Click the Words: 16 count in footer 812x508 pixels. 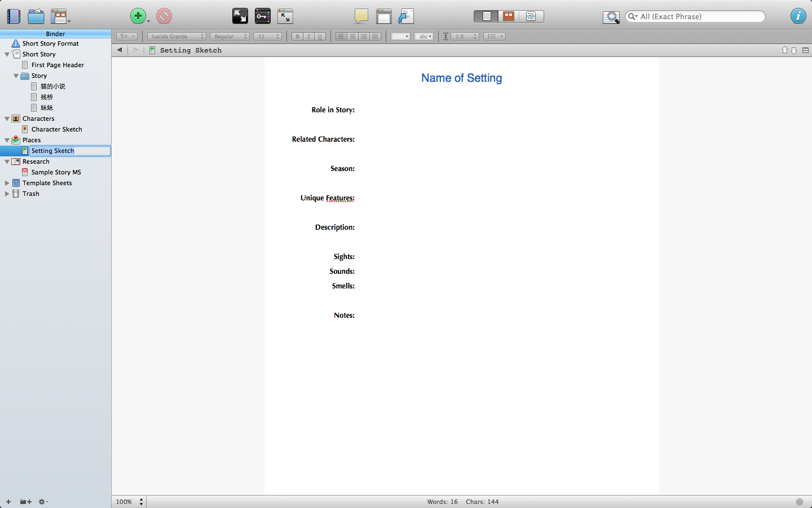point(443,502)
